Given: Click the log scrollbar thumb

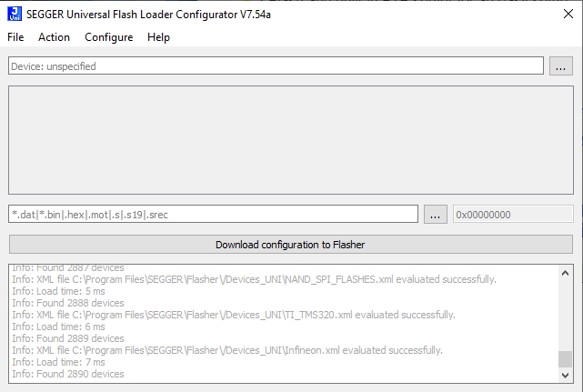Looking at the screenshot, I should (565, 359).
